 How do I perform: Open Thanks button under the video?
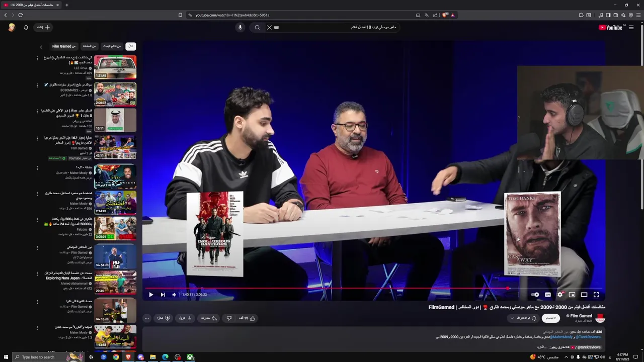coord(164,318)
